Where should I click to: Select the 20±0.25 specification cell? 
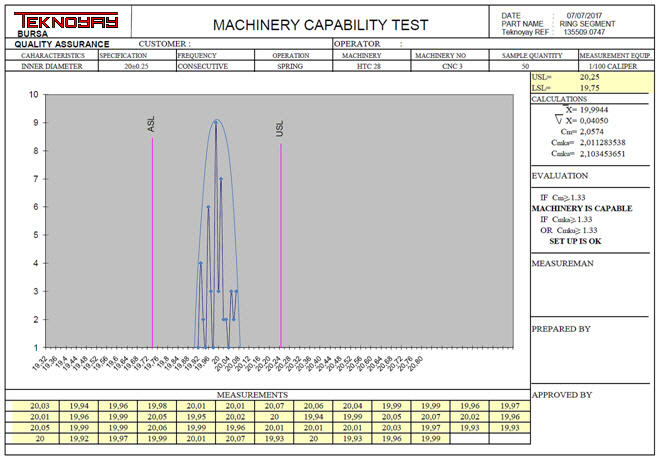(x=135, y=66)
